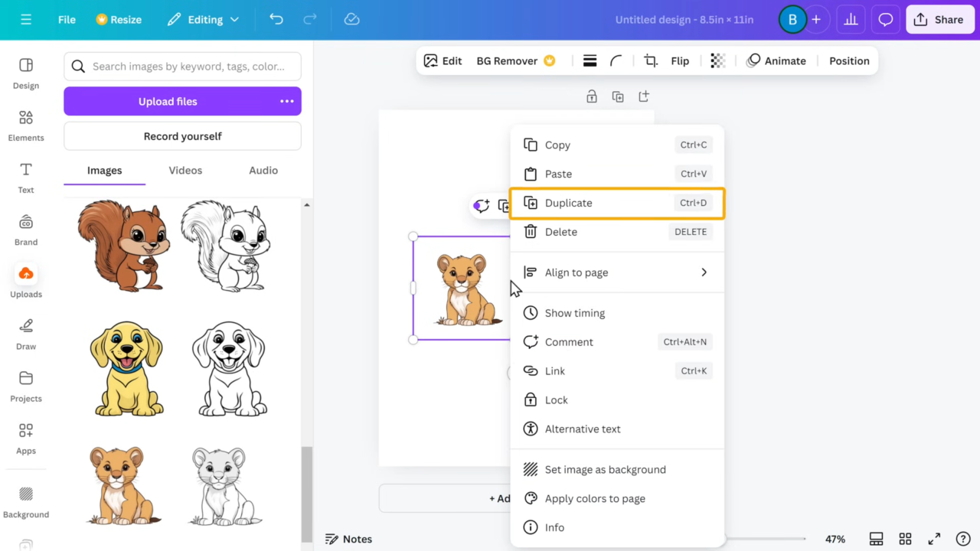Click the Undo arrow
Viewport: 980px width, 551px height.
(276, 19)
